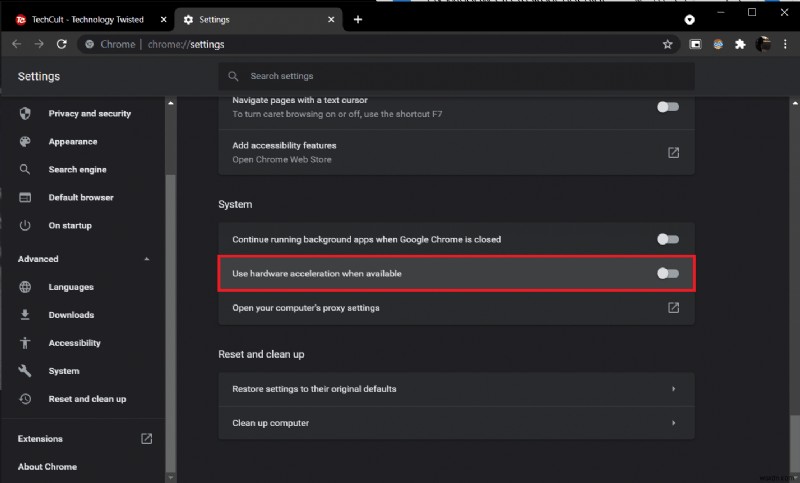Viewport: 800px width, 483px height.
Task: Open Extensions link in sidebar
Action: pos(40,438)
